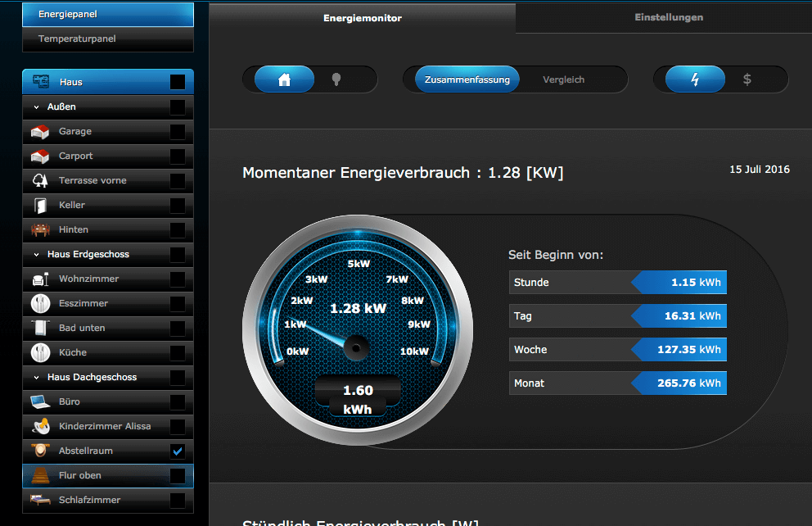
Task: Enable the Wohnzimmer checkbox
Action: pyautogui.click(x=178, y=279)
